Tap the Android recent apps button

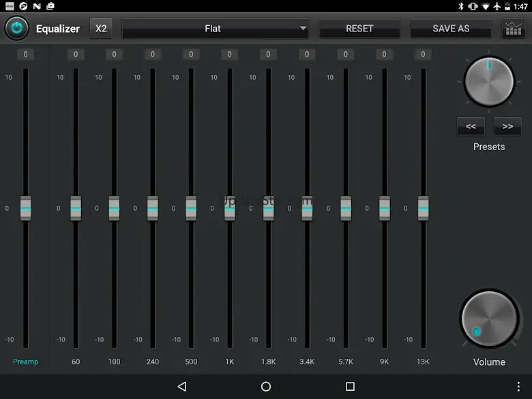[x=350, y=387]
